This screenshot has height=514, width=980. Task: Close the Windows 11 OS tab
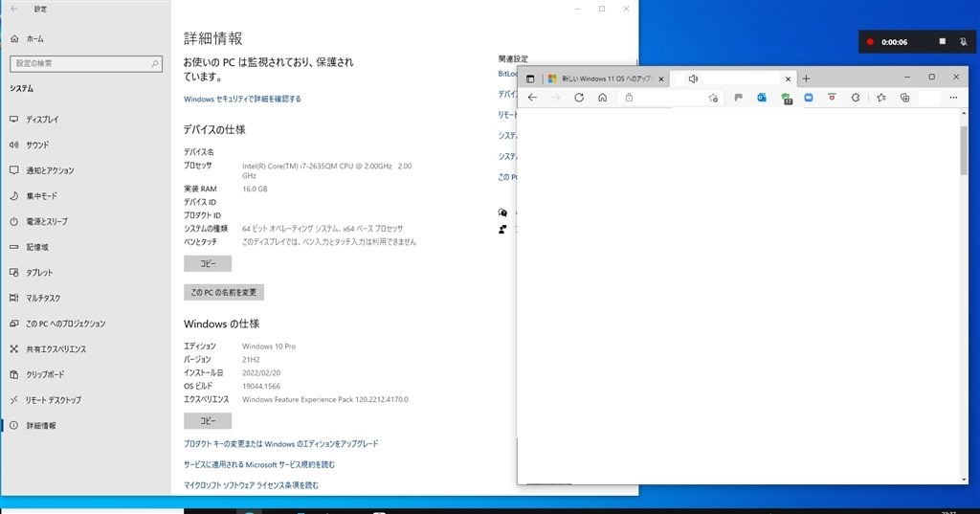tap(660, 78)
